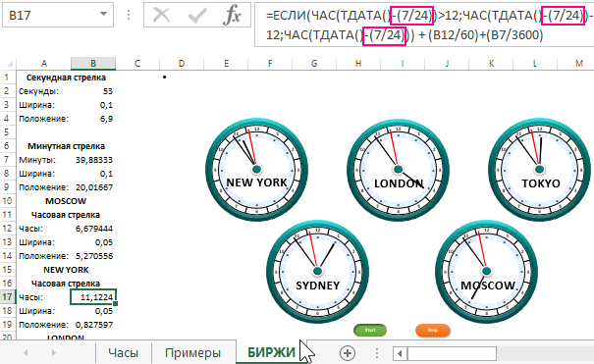Screen dimensions: 594x364
Task: Confirm the entry with the checkmark icon
Action: click(197, 15)
